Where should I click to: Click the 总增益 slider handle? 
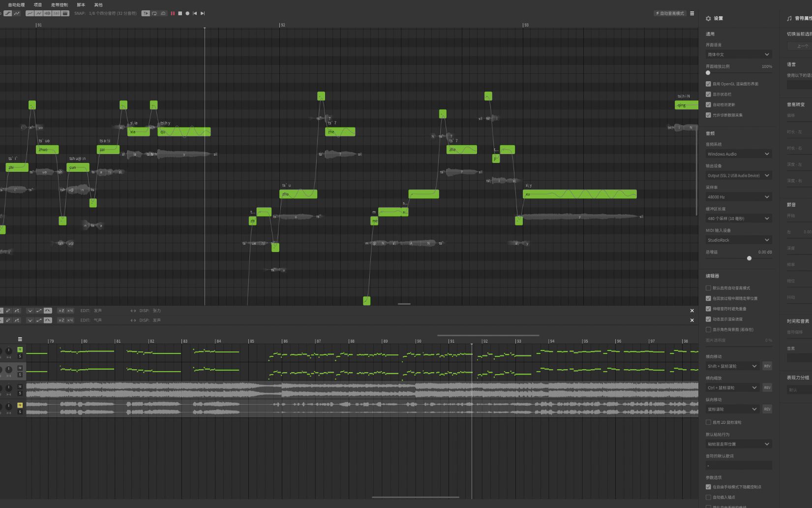749,258
